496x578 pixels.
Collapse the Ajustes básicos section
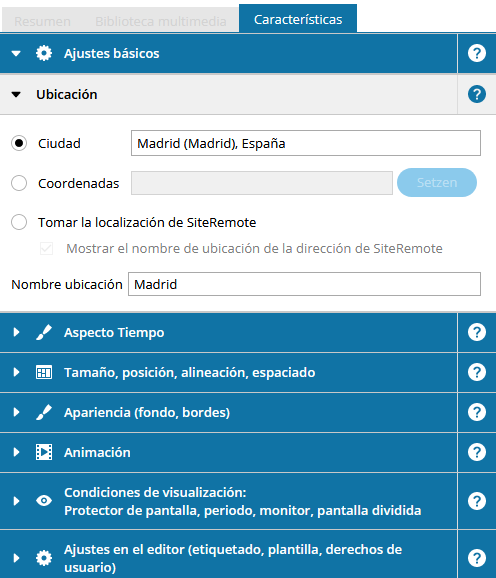pyautogui.click(x=16, y=53)
